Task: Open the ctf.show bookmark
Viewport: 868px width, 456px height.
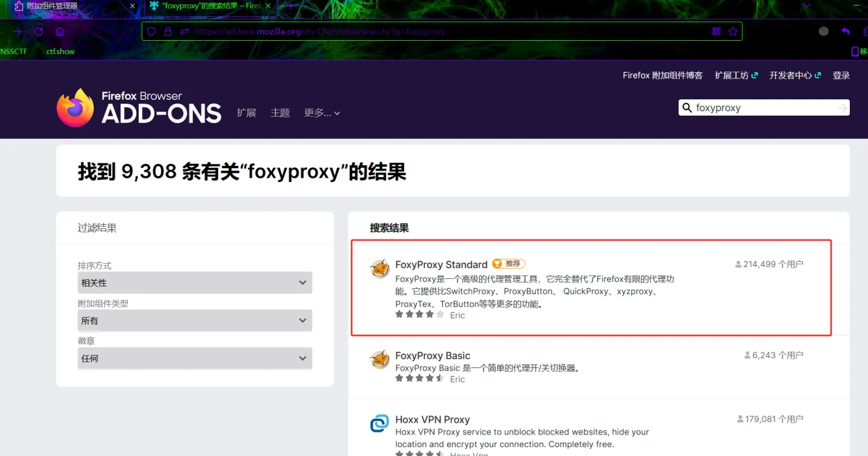Action: point(60,52)
